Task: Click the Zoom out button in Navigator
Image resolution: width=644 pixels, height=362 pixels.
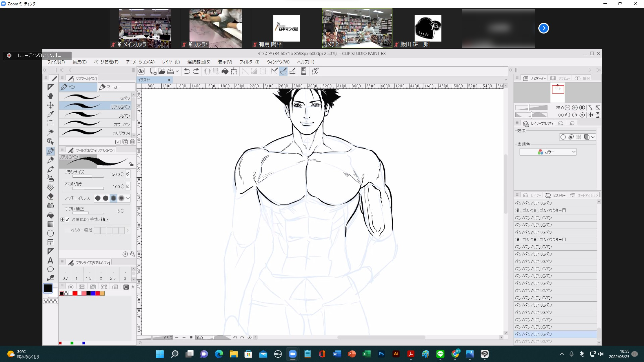Action: click(568, 108)
